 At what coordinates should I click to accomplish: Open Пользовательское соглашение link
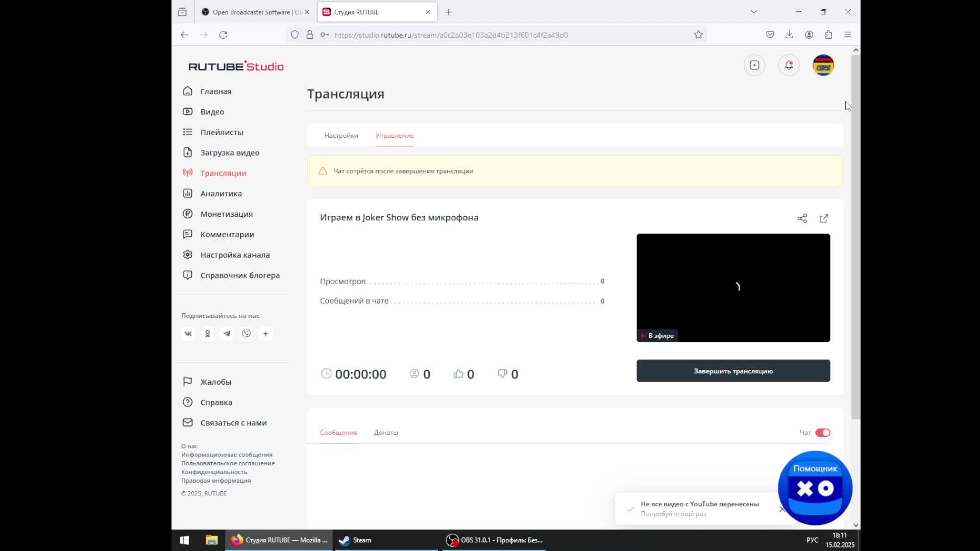pos(228,463)
